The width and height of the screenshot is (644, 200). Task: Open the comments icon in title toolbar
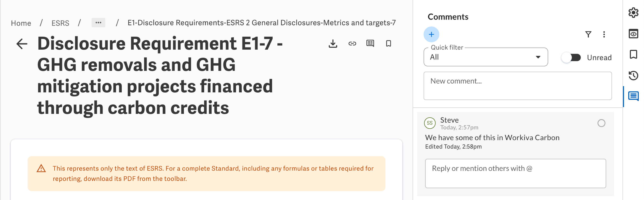click(x=370, y=44)
